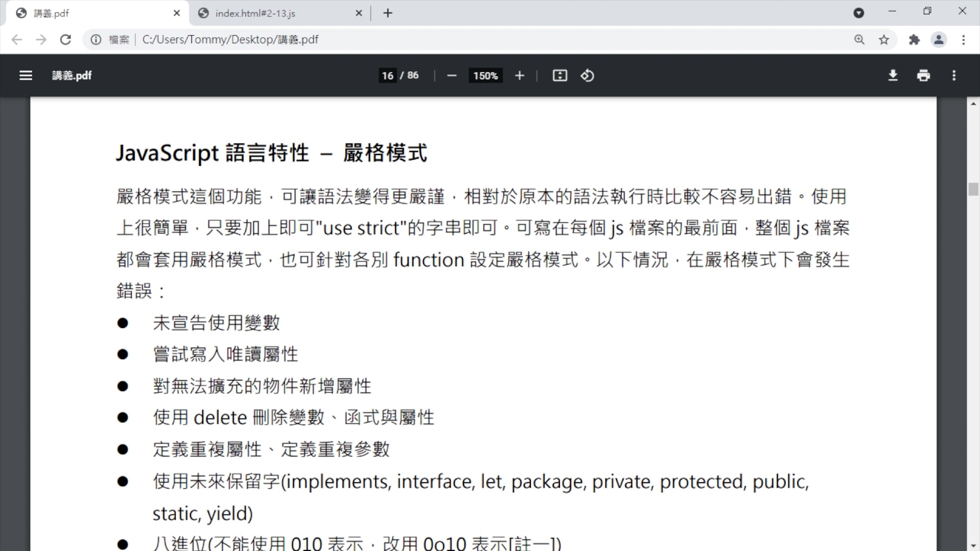The height and width of the screenshot is (551, 980).
Task: Rotate the PDF counterclockwise
Action: click(587, 76)
